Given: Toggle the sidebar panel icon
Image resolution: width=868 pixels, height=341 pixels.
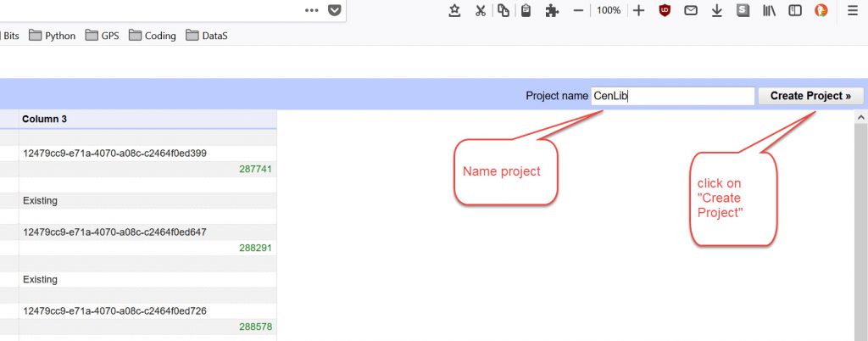Looking at the screenshot, I should click(795, 10).
